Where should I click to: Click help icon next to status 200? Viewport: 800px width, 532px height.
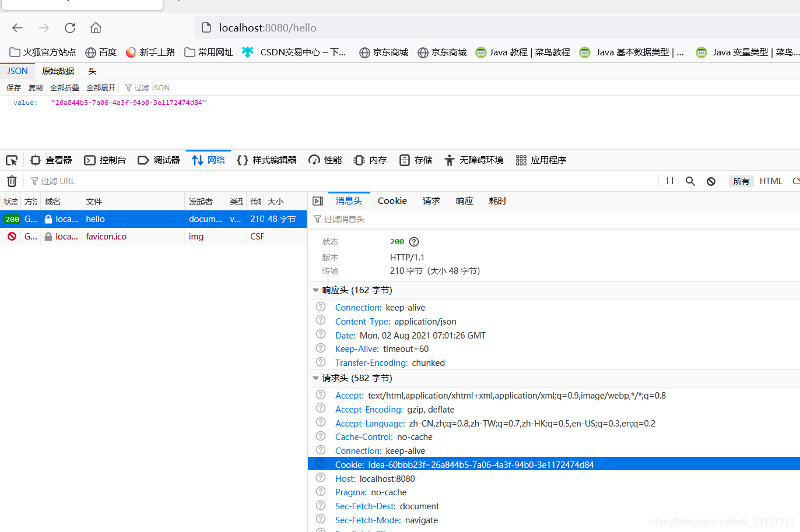point(414,242)
